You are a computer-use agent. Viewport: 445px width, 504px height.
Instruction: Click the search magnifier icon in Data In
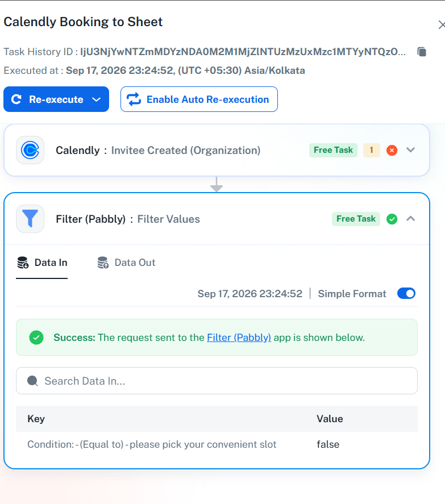coord(32,381)
